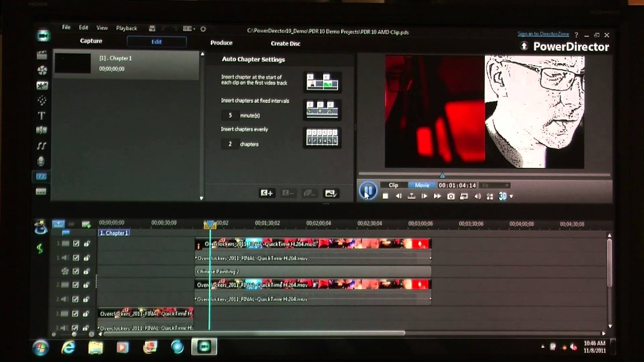This screenshot has width=644, height=362.
Task: Click the Fast Forward button
Action: point(437,196)
